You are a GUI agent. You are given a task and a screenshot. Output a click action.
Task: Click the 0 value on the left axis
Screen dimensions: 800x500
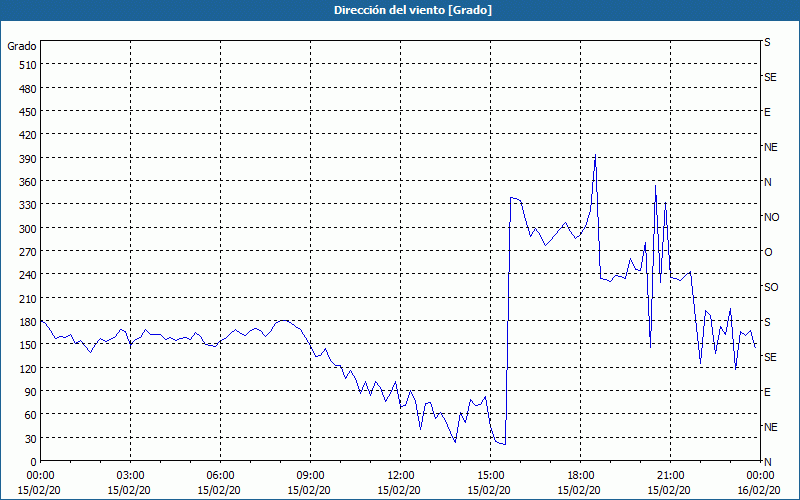[34, 462]
